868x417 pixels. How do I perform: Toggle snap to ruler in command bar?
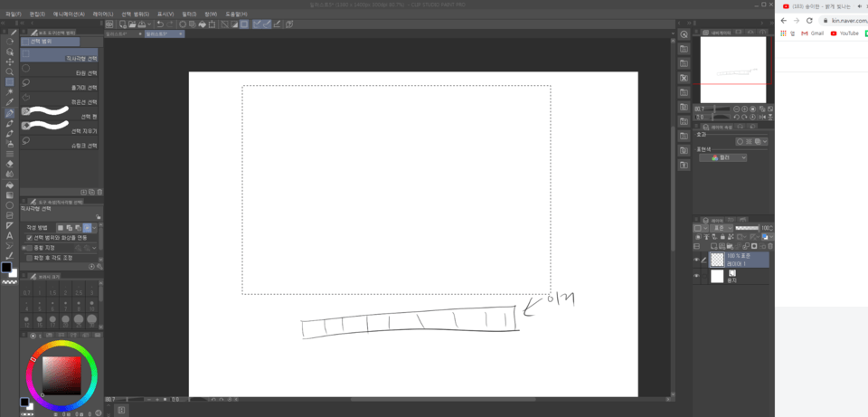click(x=257, y=24)
